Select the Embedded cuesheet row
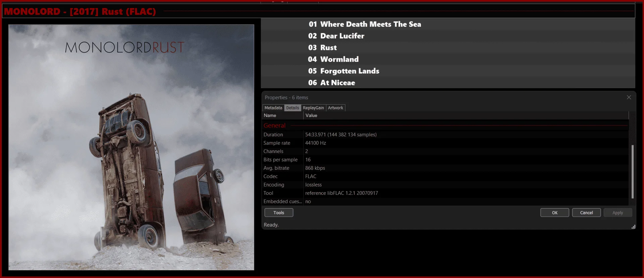The width and height of the screenshot is (644, 278). tap(445, 202)
